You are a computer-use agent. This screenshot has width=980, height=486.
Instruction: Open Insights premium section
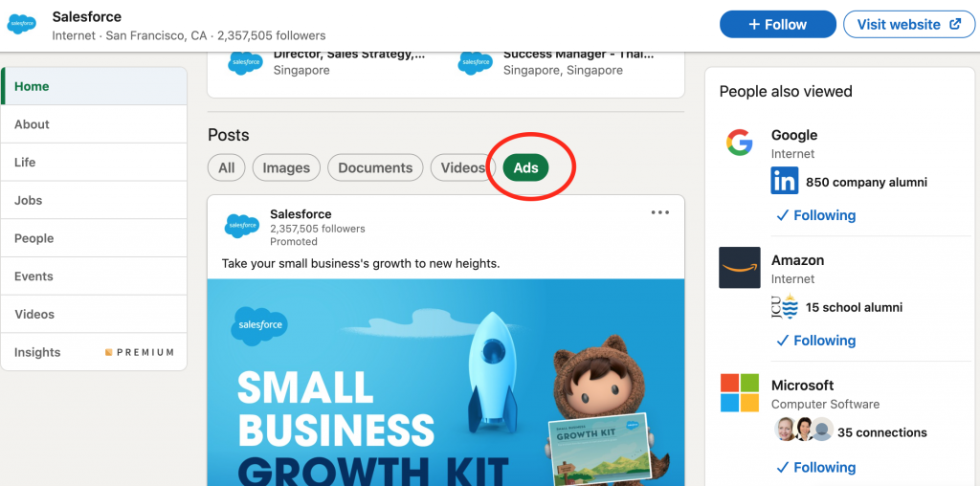94,352
